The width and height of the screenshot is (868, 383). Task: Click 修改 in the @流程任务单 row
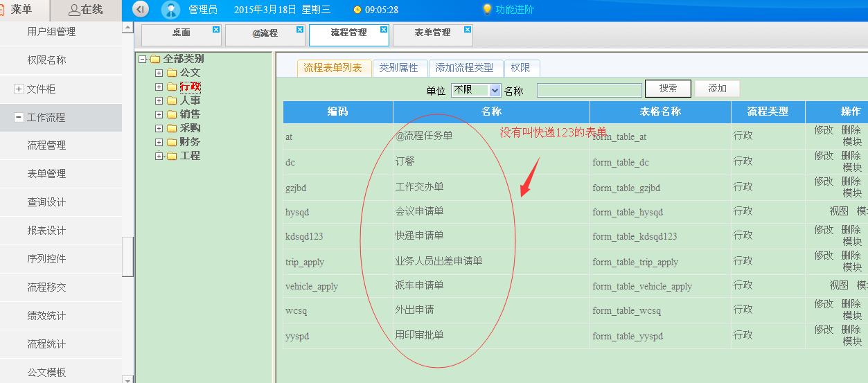(x=824, y=130)
